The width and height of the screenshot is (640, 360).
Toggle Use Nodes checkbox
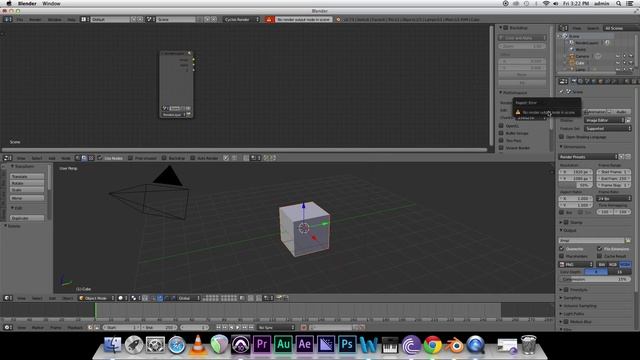100,158
